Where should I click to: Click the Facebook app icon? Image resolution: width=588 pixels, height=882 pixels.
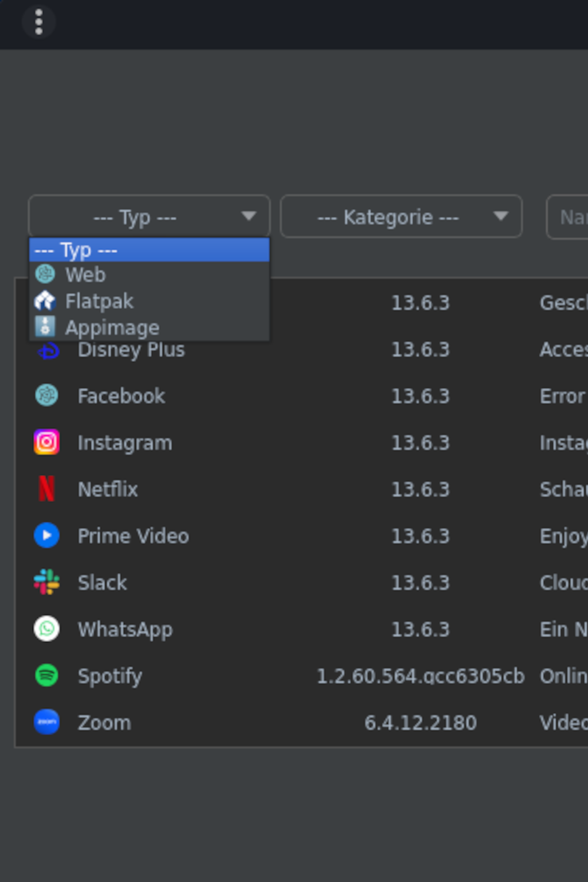[46, 395]
